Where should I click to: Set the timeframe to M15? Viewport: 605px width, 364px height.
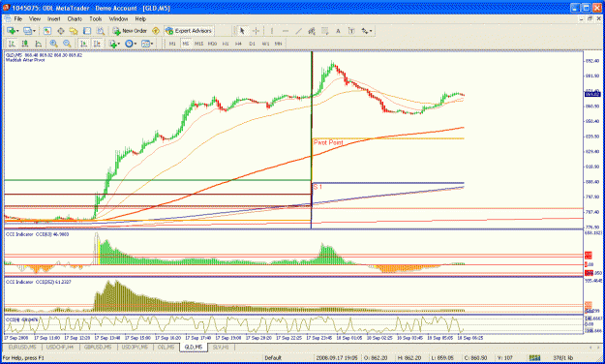(x=198, y=44)
